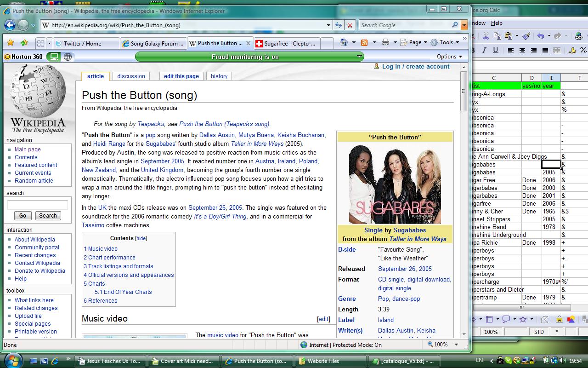The width and height of the screenshot is (588, 368).
Task: Click the Cut scissors icon in Calc
Action: coord(486,36)
